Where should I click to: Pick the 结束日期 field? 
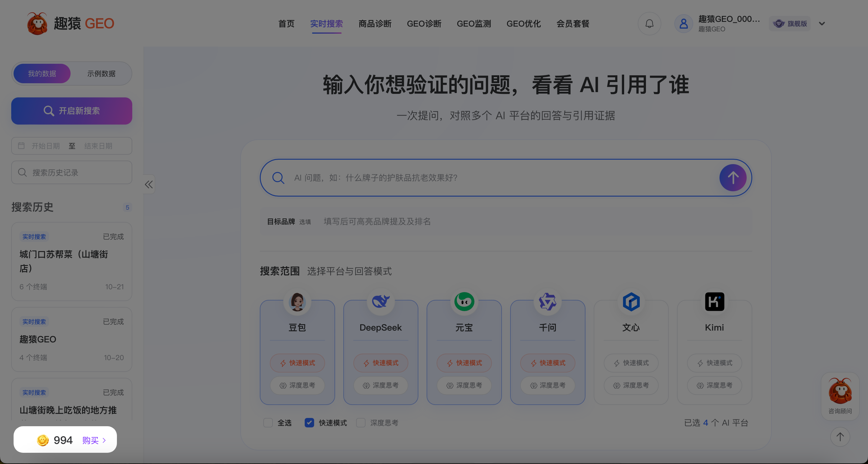(x=98, y=146)
